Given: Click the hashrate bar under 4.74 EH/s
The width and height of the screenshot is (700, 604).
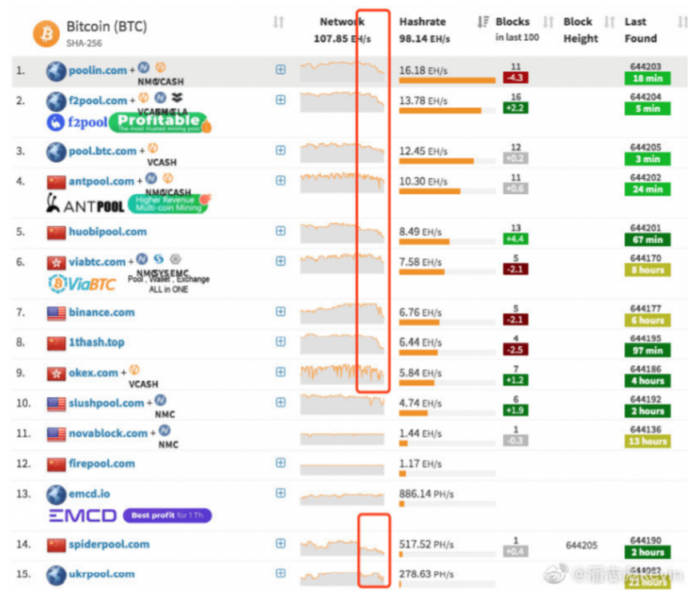Looking at the screenshot, I should point(413,413).
